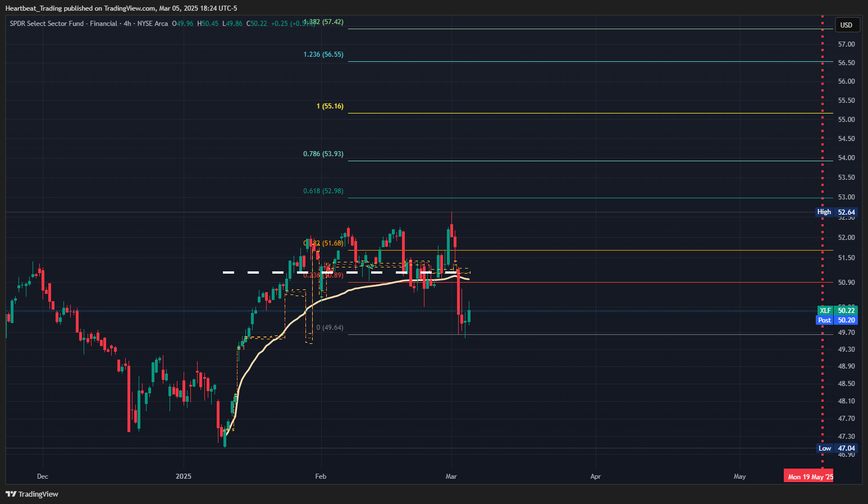Select the Mar label on the time axis
The width and height of the screenshot is (868, 504).
tap(451, 476)
